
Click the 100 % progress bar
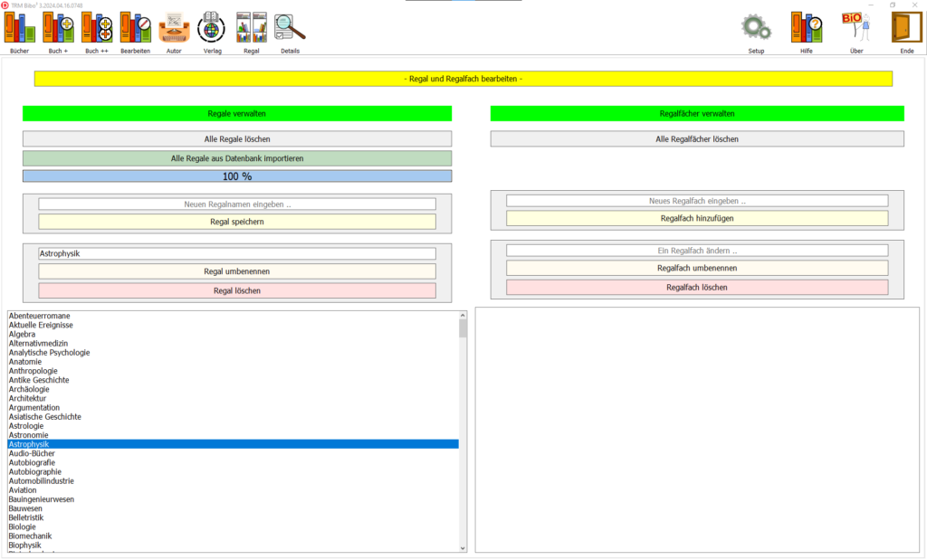click(237, 176)
